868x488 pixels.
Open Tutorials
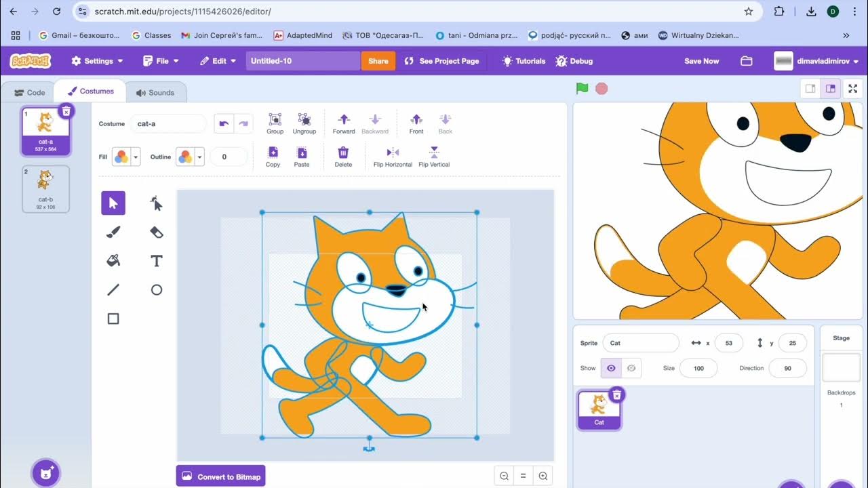[524, 61]
